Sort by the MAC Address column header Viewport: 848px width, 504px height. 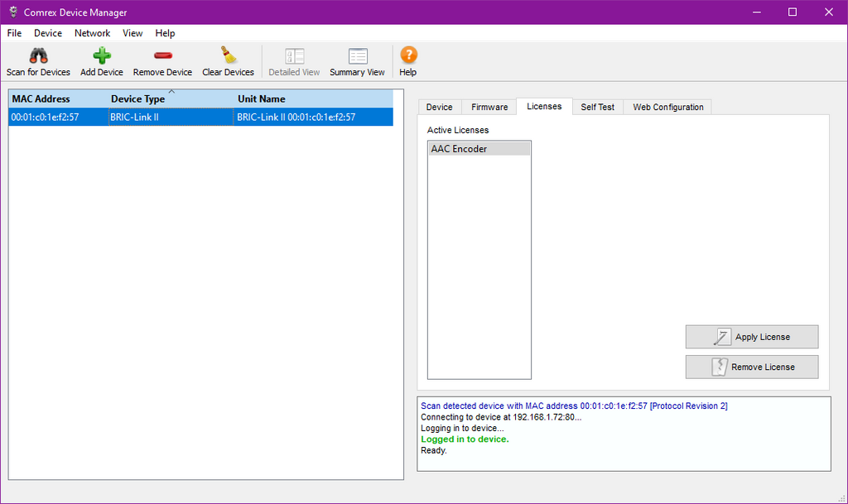click(59, 98)
